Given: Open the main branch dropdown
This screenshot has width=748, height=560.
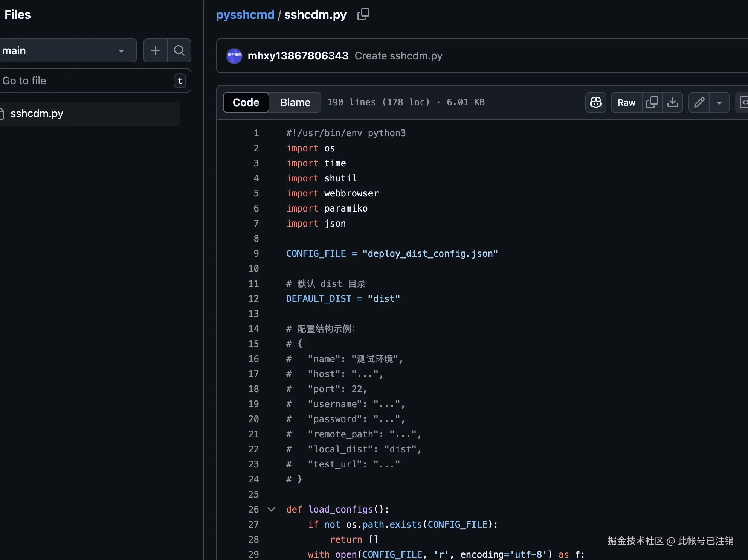Looking at the screenshot, I should [x=68, y=50].
